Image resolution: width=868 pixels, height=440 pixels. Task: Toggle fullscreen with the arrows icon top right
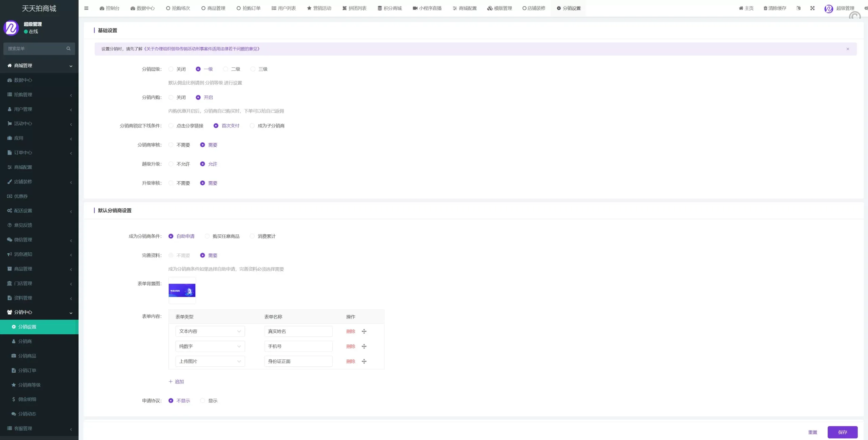(x=813, y=8)
